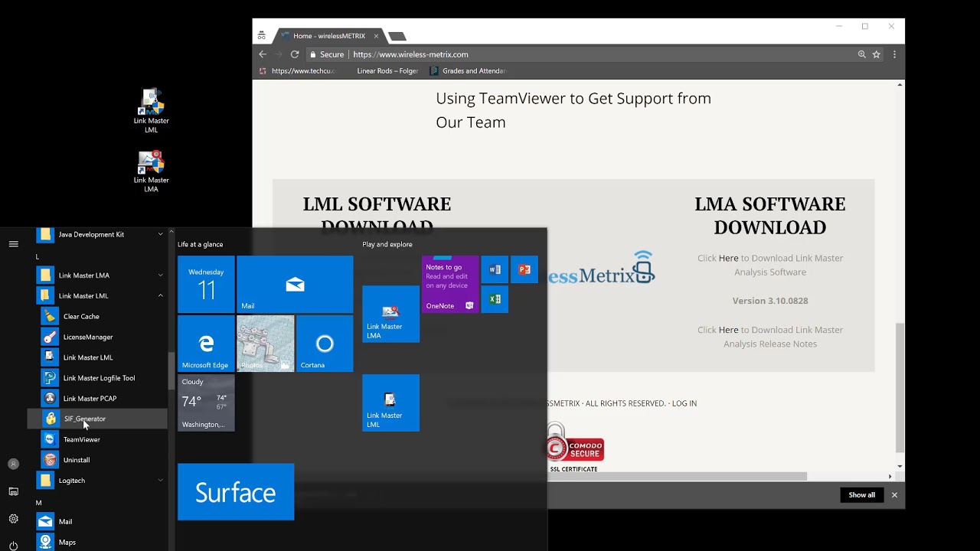Open the Chrome three-dot menu
The width and height of the screenshot is (980, 551).
[x=894, y=54]
